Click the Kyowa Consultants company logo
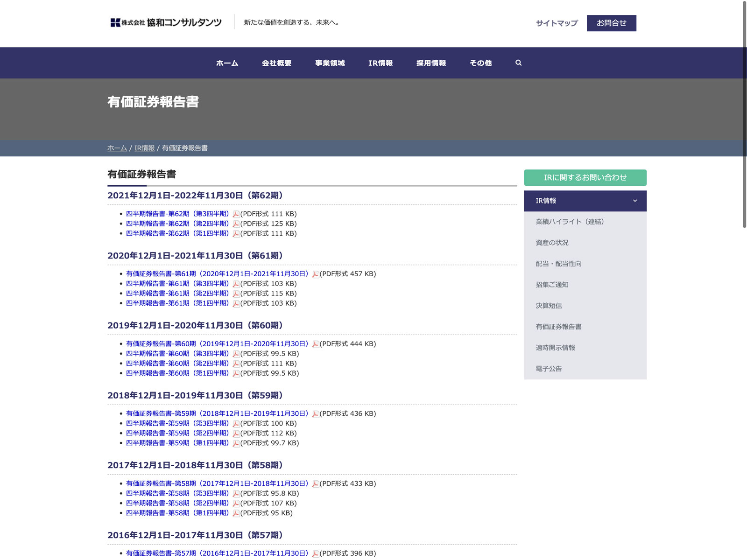The height and width of the screenshot is (560, 747). point(166,22)
